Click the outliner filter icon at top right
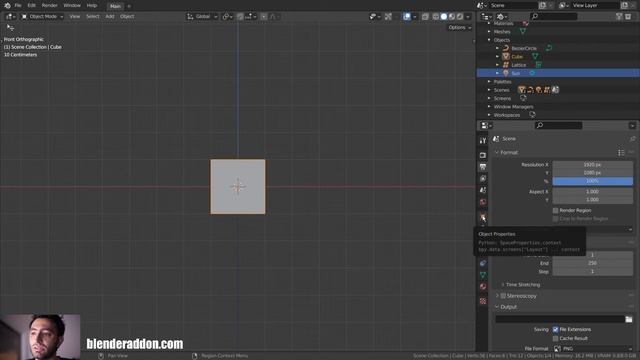Screen dimensions: 640x360 point(619,16)
